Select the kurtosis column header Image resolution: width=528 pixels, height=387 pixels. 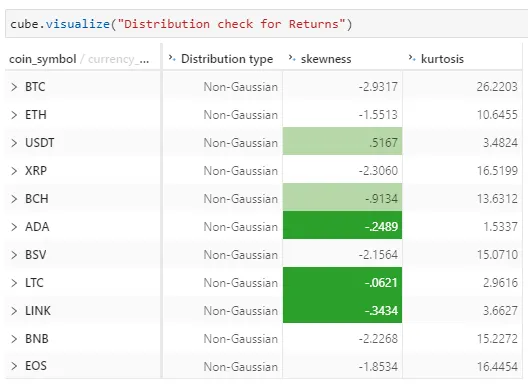tap(442, 59)
